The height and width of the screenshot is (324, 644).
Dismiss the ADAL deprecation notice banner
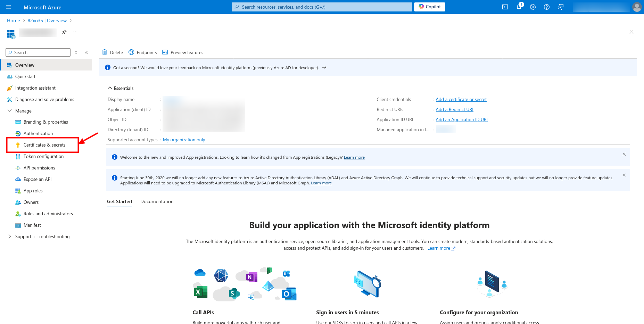(x=624, y=175)
